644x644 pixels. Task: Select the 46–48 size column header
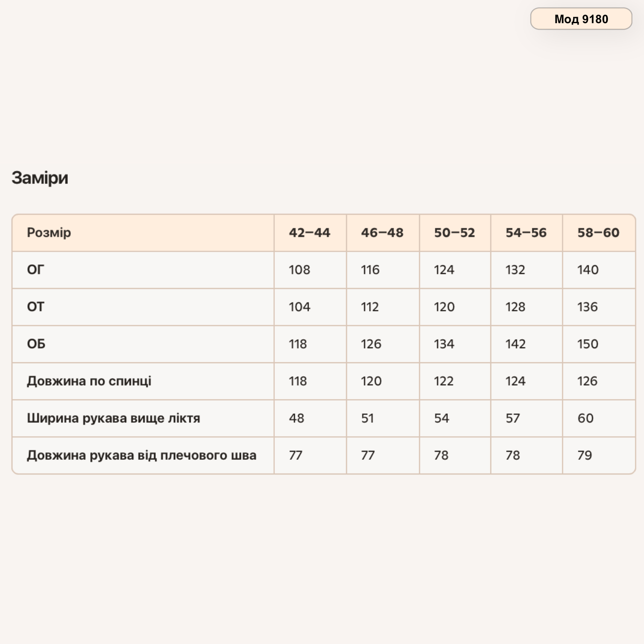click(382, 233)
